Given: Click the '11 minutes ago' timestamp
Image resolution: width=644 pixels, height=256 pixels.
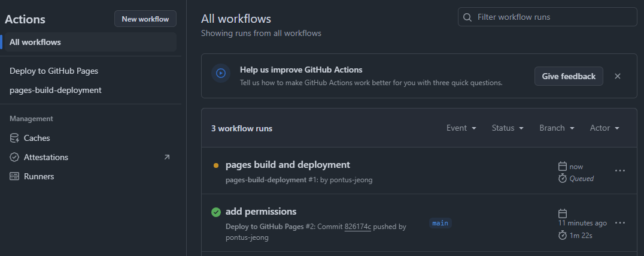Looking at the screenshot, I should [582, 223].
